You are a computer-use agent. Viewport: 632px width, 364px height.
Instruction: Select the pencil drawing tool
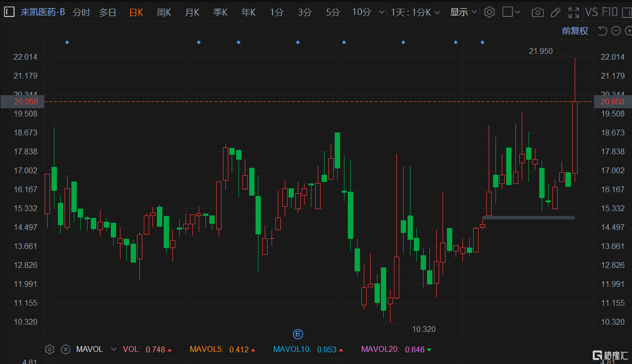(556, 12)
